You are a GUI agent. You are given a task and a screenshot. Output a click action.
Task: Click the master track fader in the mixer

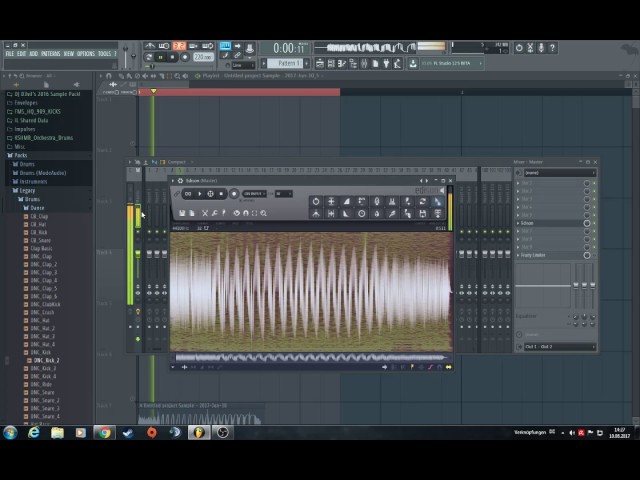tap(138, 253)
